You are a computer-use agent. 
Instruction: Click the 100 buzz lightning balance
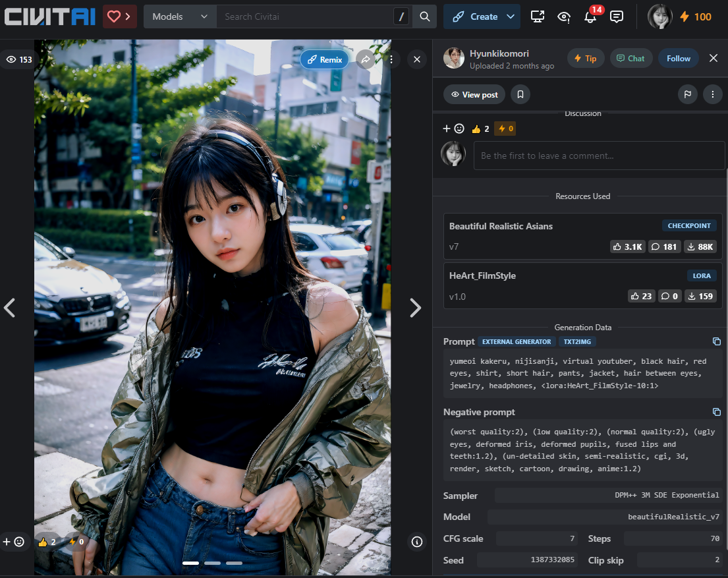tap(696, 16)
